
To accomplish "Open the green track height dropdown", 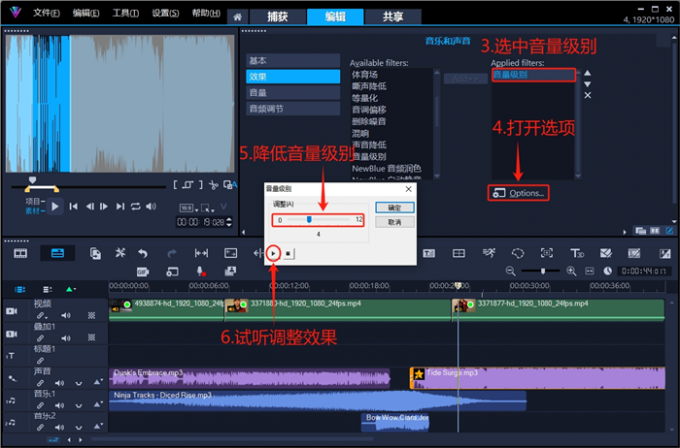I will [71, 289].
